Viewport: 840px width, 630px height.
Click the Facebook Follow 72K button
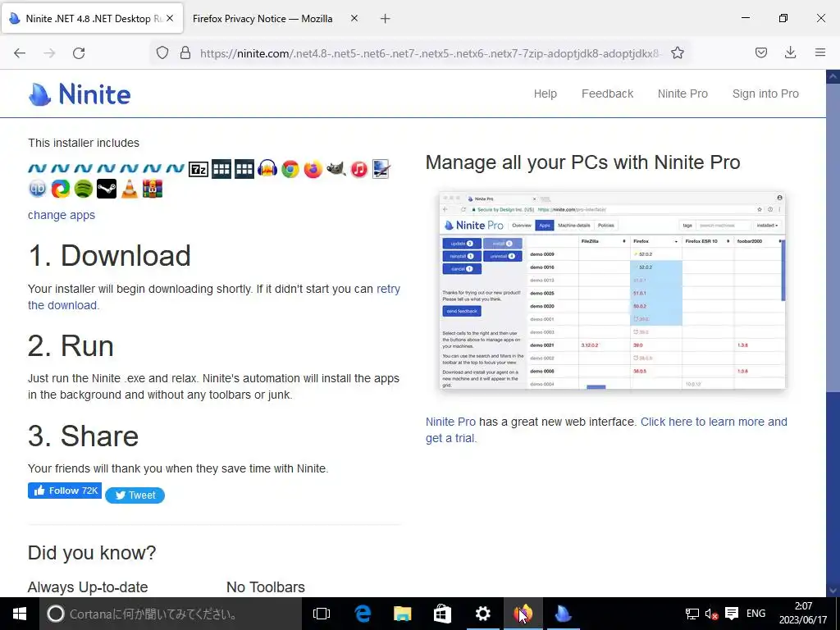click(65, 491)
